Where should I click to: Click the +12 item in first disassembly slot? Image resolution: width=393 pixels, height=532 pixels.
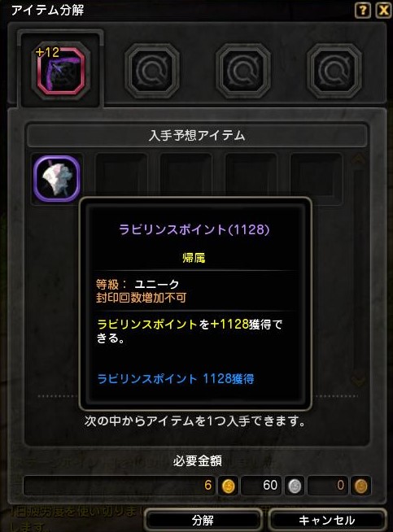(60, 71)
